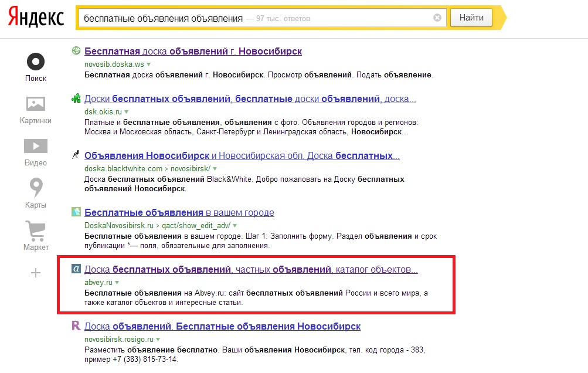Open the 'Доска объявлений. Бесплатные объявления Новосибирск' result
Viewport: 588px width, 373px height.
pyautogui.click(x=222, y=326)
